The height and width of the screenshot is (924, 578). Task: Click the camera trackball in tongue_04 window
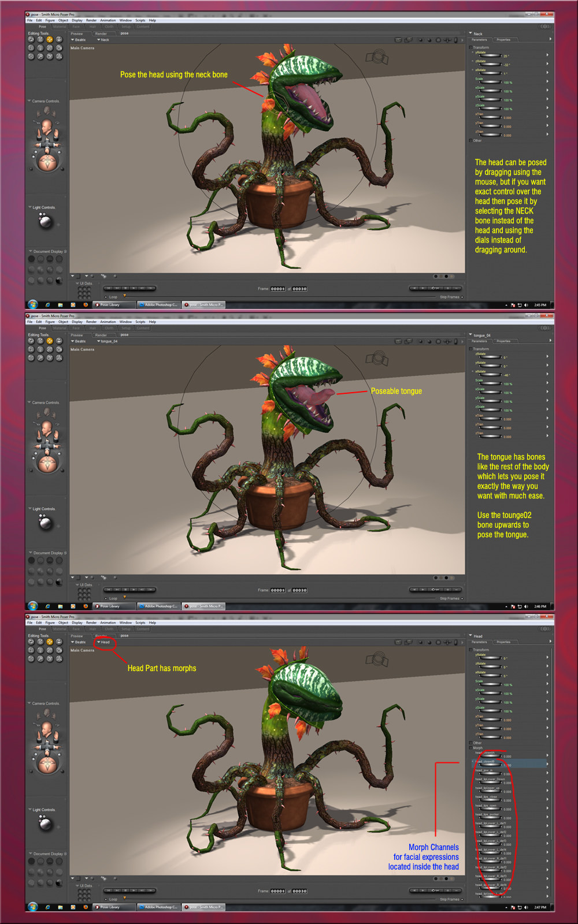[47, 464]
